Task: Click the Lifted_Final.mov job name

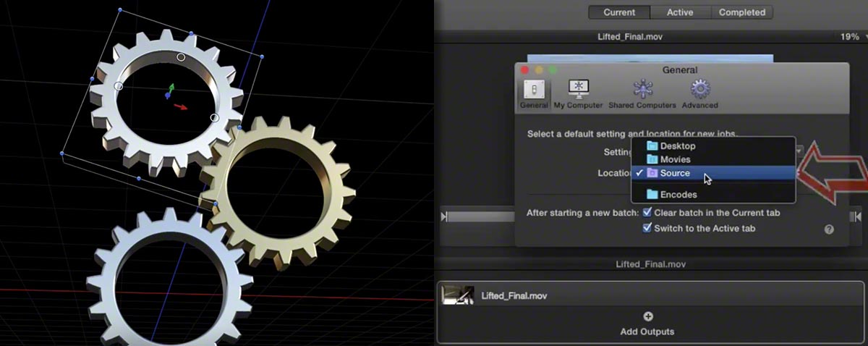Action: pyautogui.click(x=515, y=295)
